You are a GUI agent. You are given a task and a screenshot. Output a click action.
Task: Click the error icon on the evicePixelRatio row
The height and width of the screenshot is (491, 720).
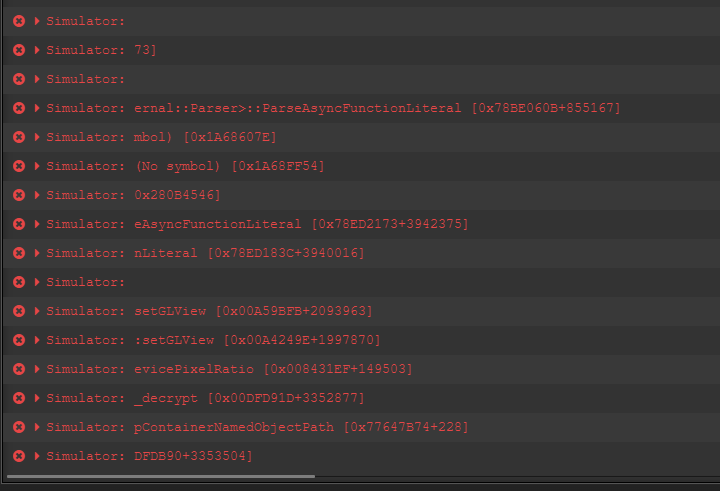[x=19, y=369]
